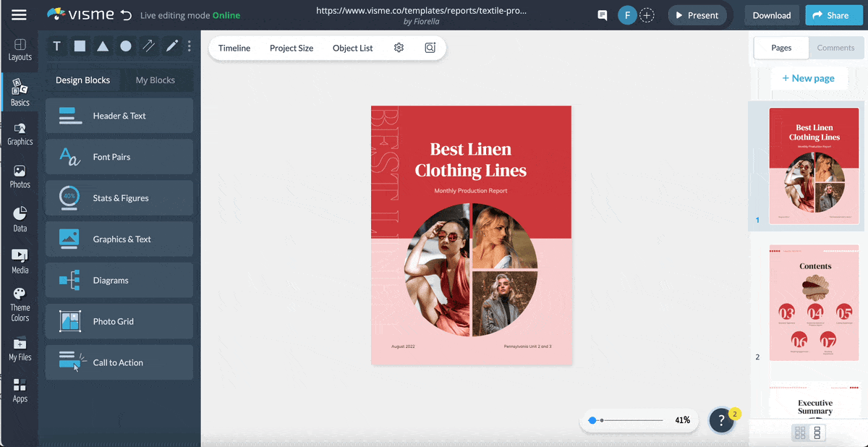This screenshot has height=447, width=868.
Task: Switch to grid page view
Action: [800, 433]
